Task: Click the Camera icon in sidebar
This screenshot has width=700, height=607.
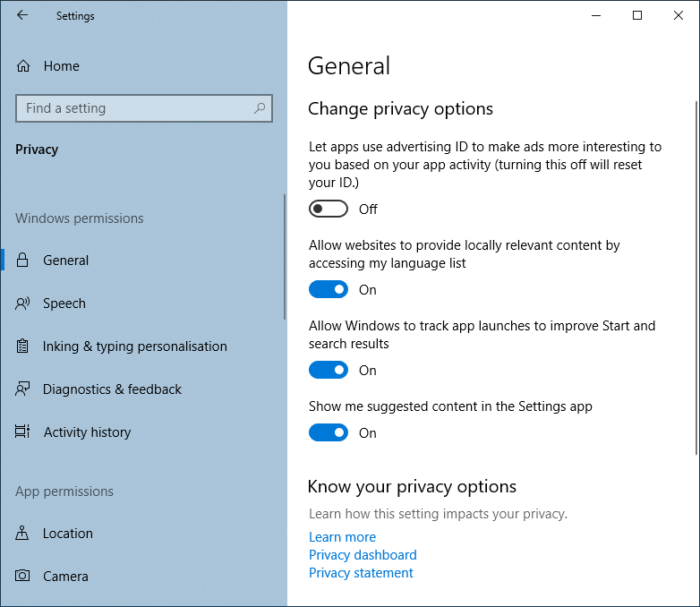Action: point(22,576)
